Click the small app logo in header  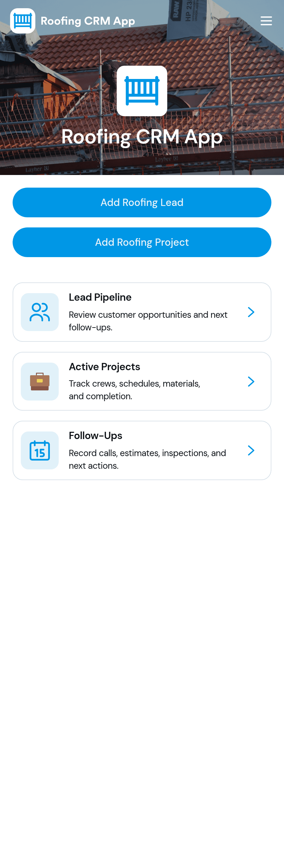pyautogui.click(x=22, y=21)
